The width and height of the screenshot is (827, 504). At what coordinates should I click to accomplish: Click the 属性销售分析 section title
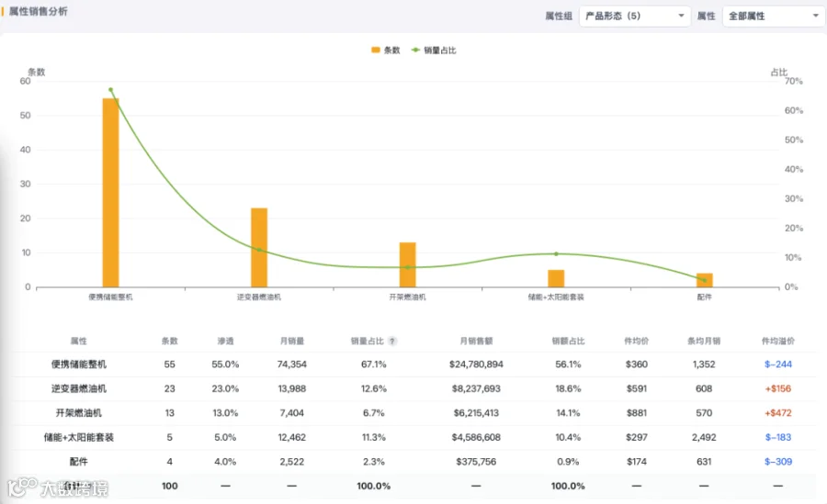(38, 11)
